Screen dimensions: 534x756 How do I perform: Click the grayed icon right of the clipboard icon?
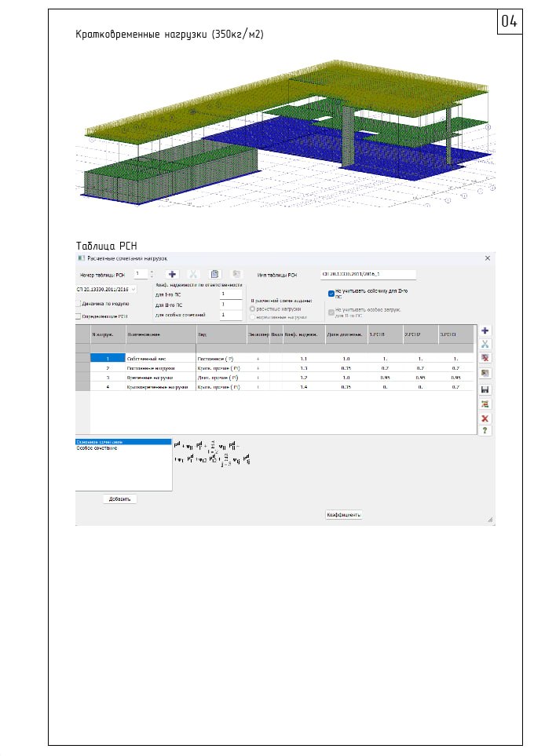tap(236, 274)
